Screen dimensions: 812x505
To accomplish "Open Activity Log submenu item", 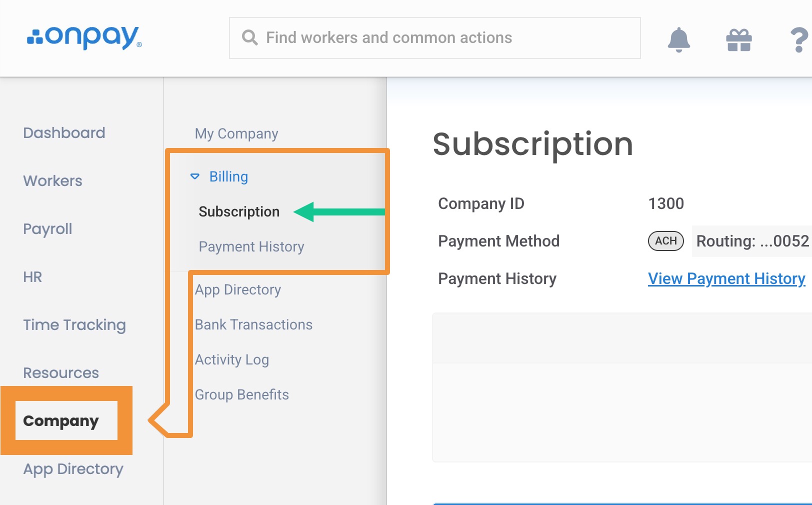I will point(232,359).
